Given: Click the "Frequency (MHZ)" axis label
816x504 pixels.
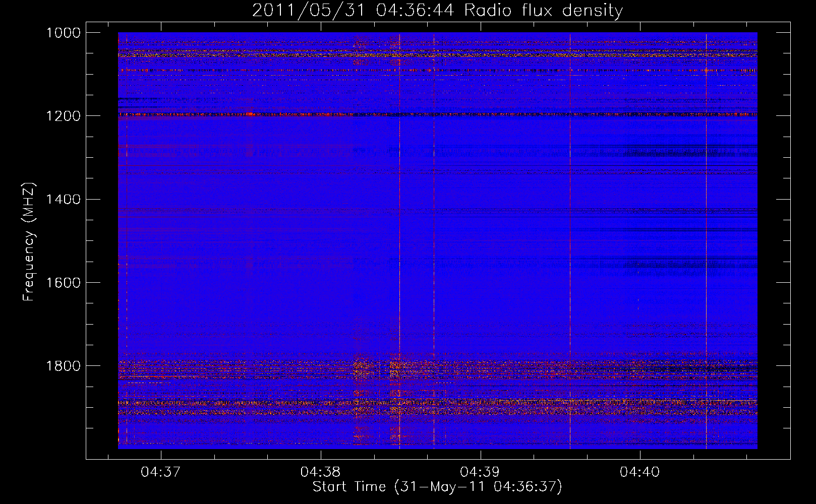Looking at the screenshot, I should [29, 242].
